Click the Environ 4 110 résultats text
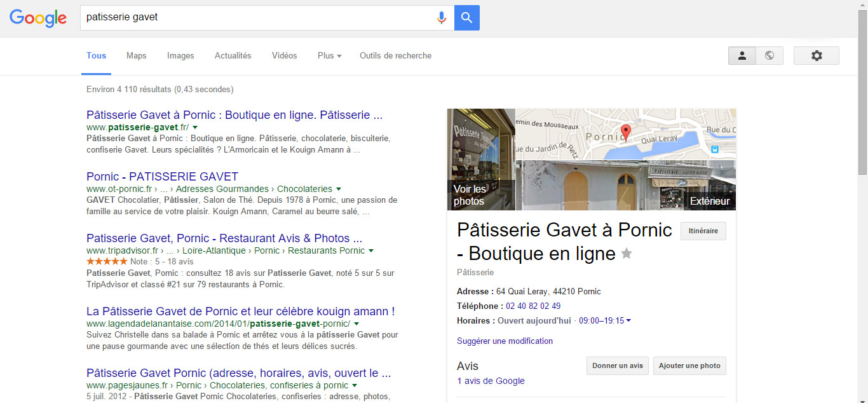The width and height of the screenshot is (868, 403). [x=160, y=89]
